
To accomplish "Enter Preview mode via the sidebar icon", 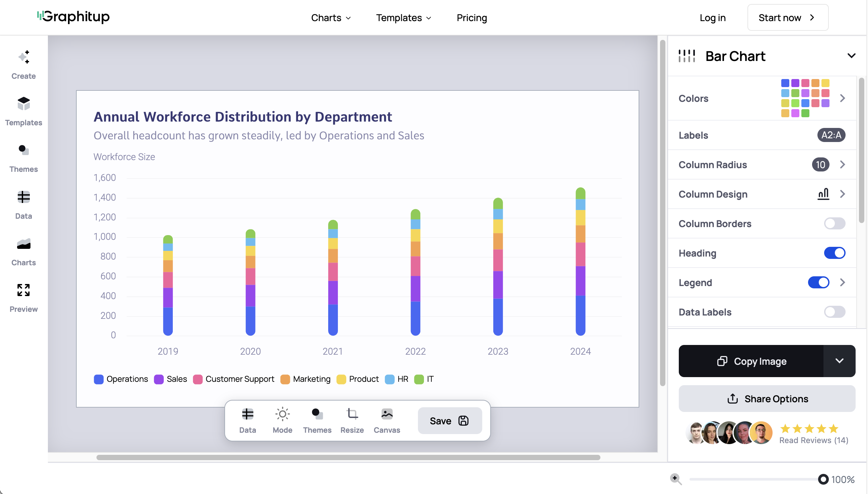I will (23, 296).
